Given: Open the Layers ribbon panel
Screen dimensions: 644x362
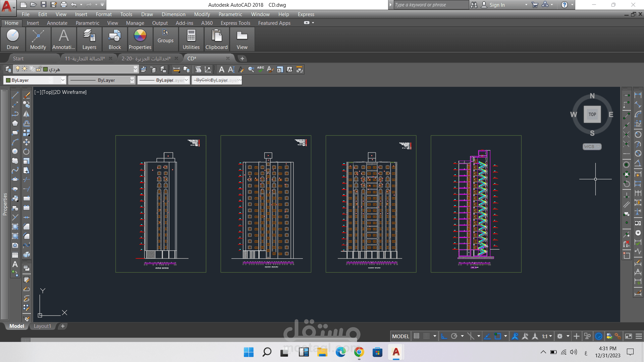Looking at the screenshot, I should pos(89,39).
